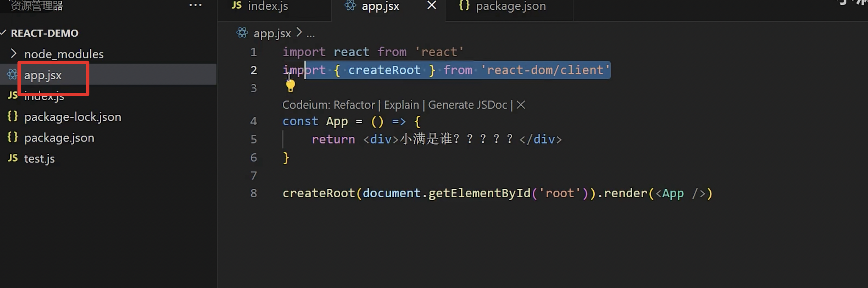Open package-lock.json in the file tree
The height and width of the screenshot is (288, 868).
click(73, 117)
